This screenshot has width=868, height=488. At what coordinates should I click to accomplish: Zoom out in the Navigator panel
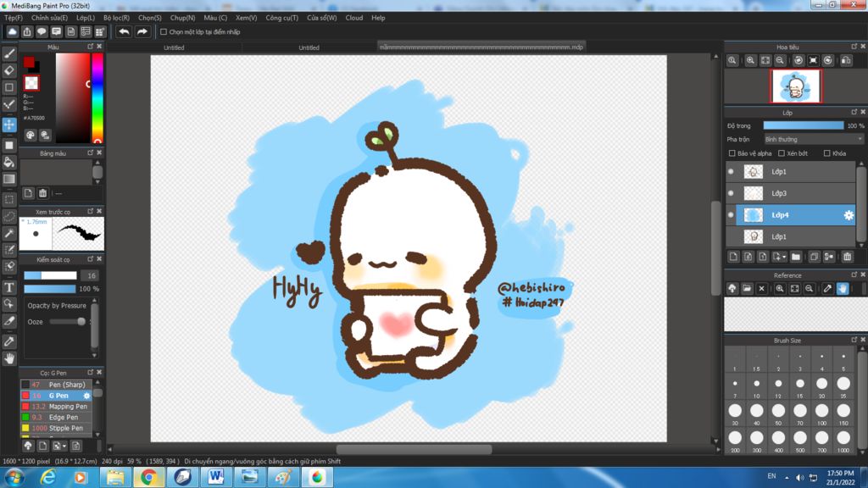pyautogui.click(x=780, y=60)
